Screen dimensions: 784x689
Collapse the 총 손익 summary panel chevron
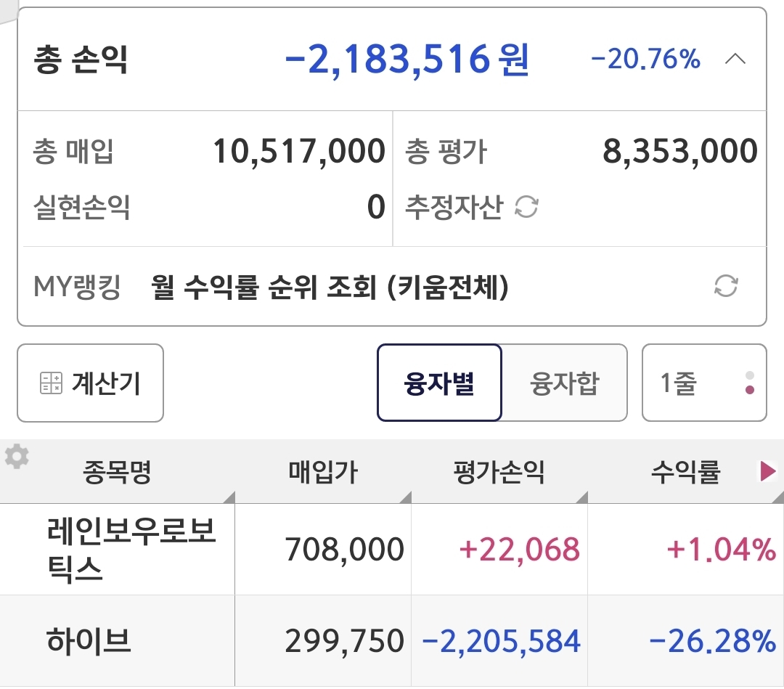735,60
